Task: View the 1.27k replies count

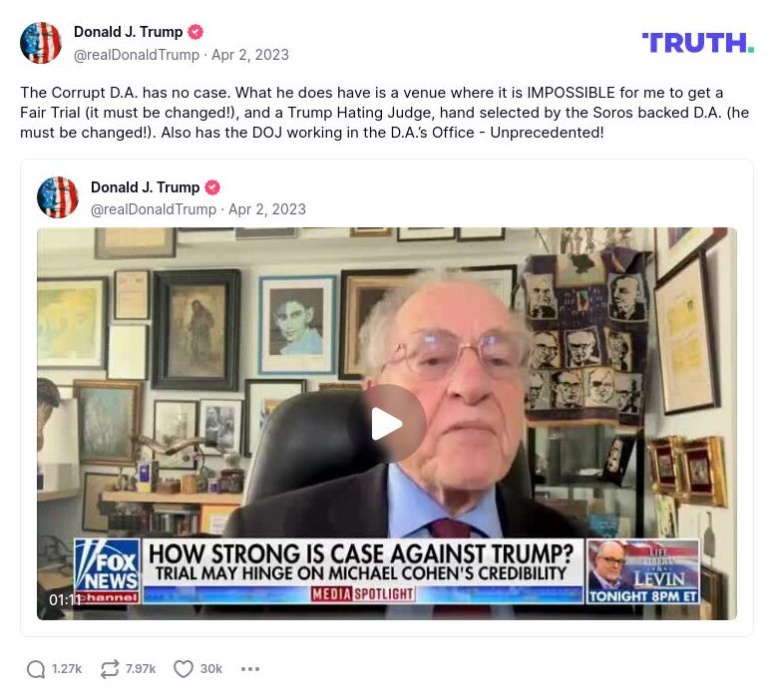Action: tap(67, 669)
